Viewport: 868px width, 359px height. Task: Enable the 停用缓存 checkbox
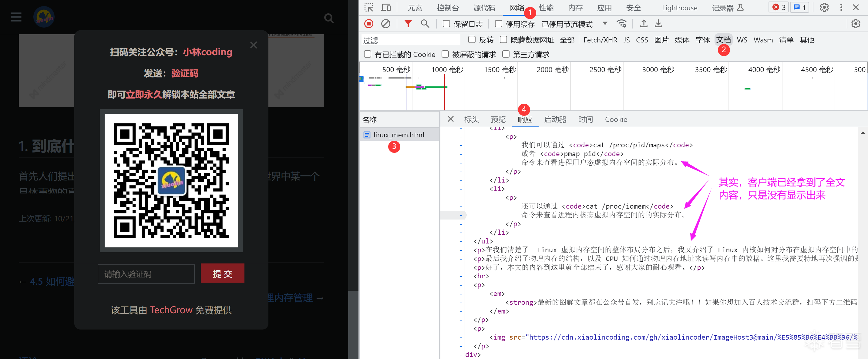click(x=498, y=24)
